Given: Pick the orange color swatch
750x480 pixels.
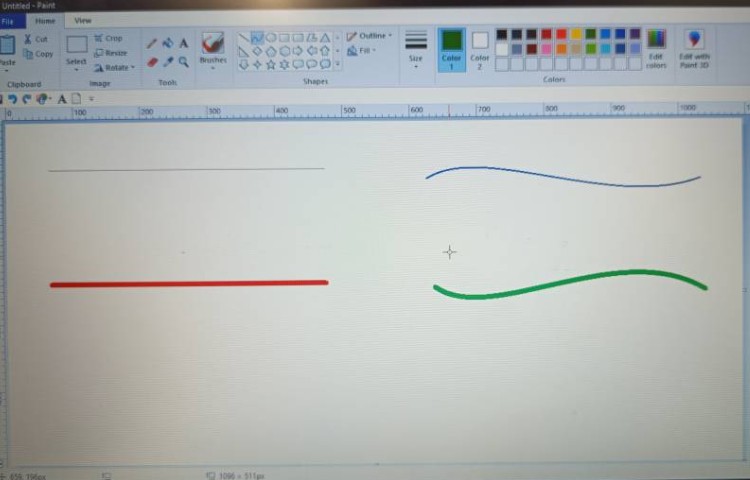Looking at the screenshot, I should (x=561, y=49).
